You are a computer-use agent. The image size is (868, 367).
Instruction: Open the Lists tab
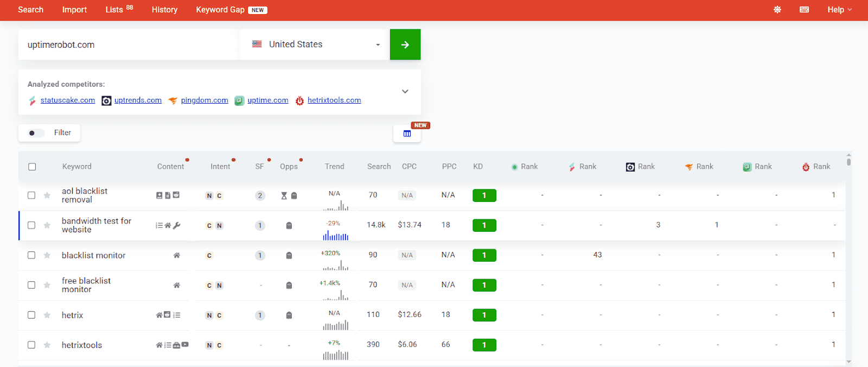point(119,9)
